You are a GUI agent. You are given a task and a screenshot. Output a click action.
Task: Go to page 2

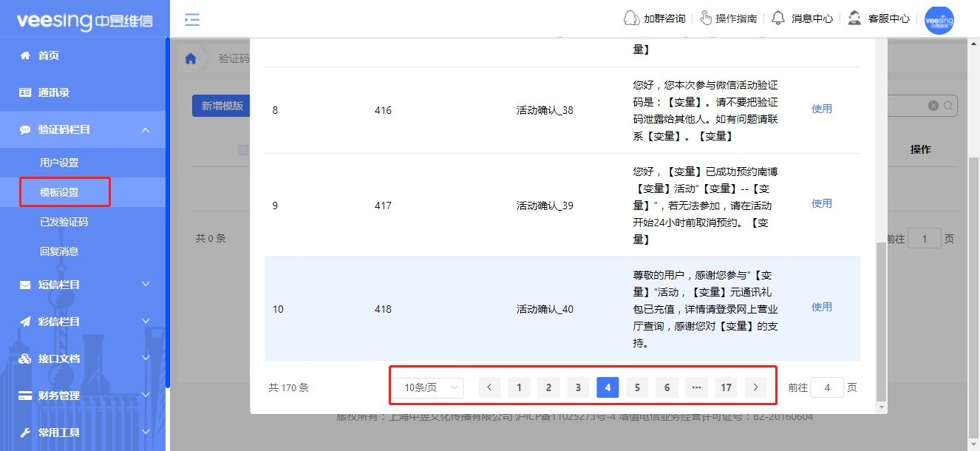tap(548, 387)
